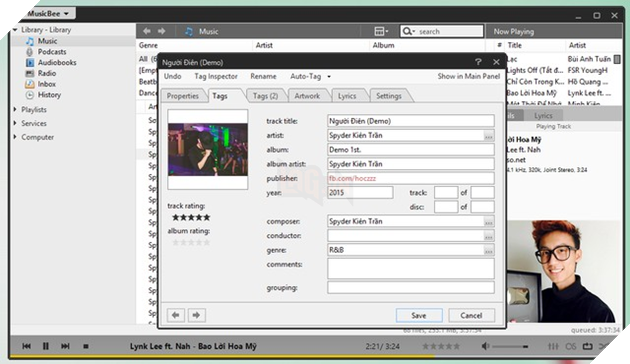Click the album artwork thumbnail in dialog
The width and height of the screenshot is (630, 364).
(208, 149)
